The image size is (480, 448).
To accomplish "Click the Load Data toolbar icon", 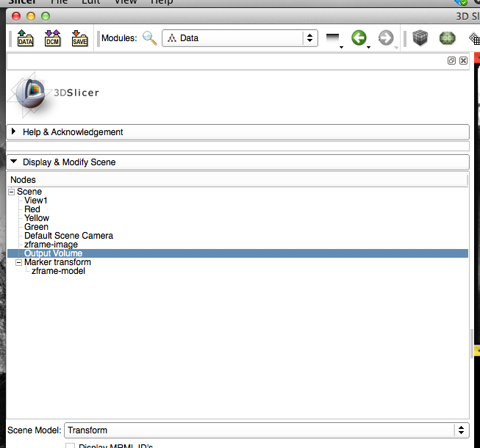I will [x=25, y=38].
